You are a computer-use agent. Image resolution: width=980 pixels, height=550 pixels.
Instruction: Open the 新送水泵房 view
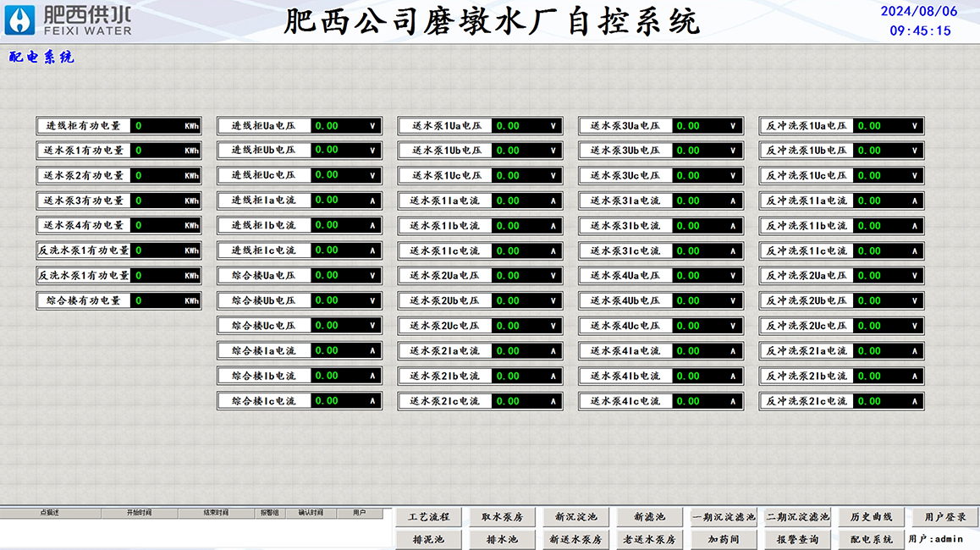(x=575, y=539)
